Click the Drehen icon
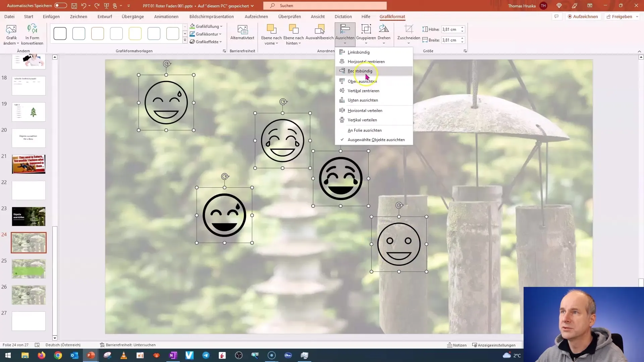Screen dimensions: 644x362 point(384,29)
